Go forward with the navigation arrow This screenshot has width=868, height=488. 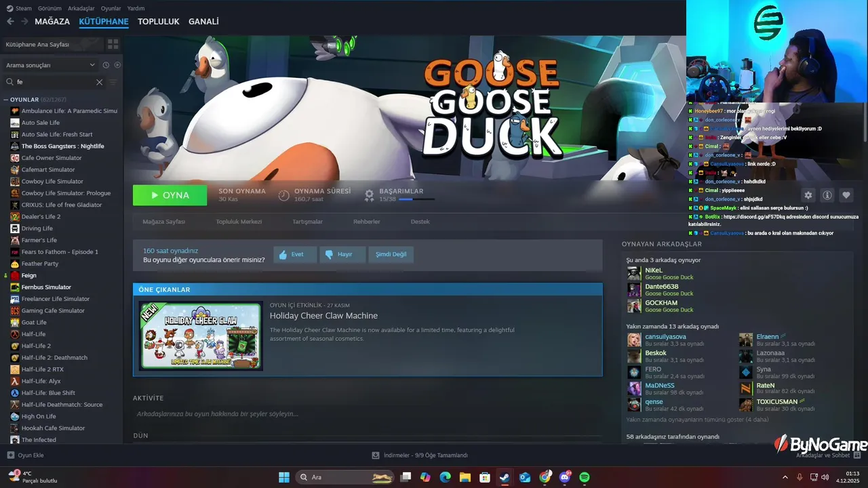pyautogui.click(x=24, y=22)
